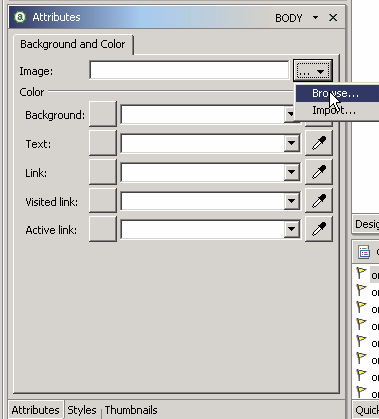Choose Import... from the image popup menu
Screen dimensions: 379x419
(337, 110)
